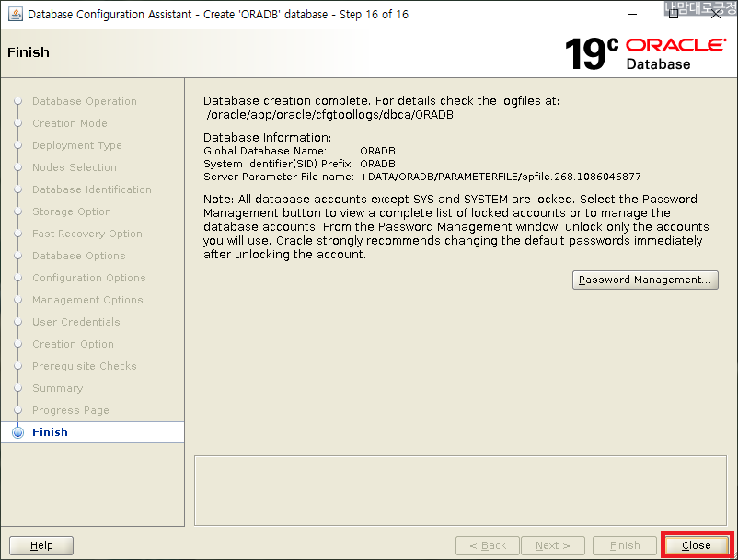
Task: Click the Progress Page step
Action: tap(71, 410)
